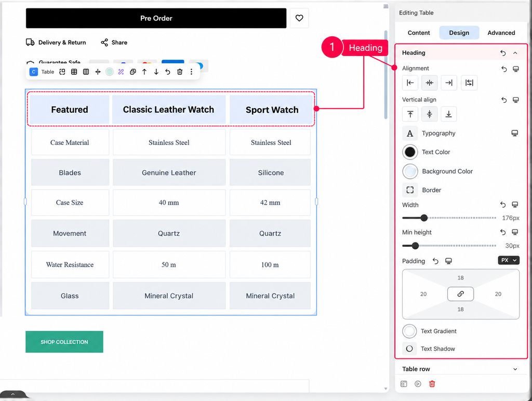
Task: Click device icon next to Width
Action: click(515, 205)
